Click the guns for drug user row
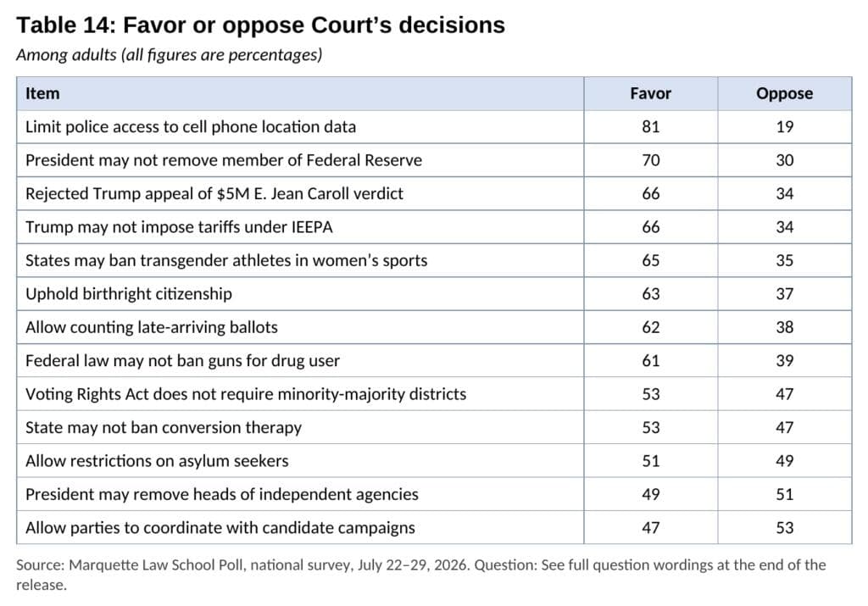Image resolution: width=868 pixels, height=606 pixels. (x=434, y=361)
